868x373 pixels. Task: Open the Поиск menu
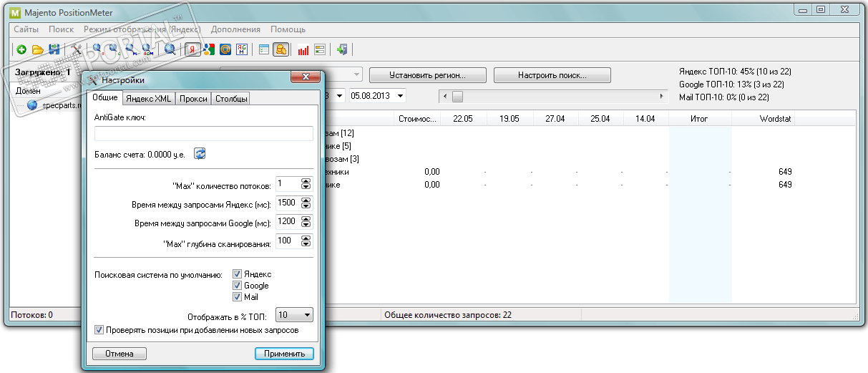(x=61, y=29)
